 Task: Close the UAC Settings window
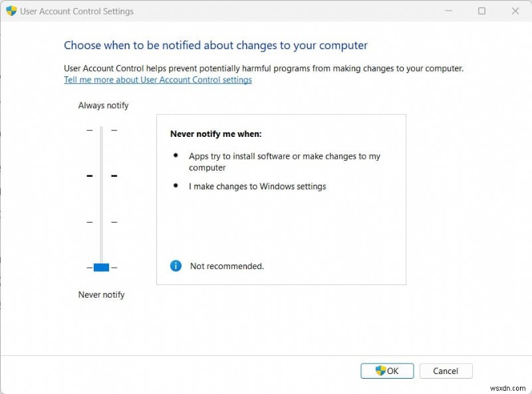coord(516,11)
